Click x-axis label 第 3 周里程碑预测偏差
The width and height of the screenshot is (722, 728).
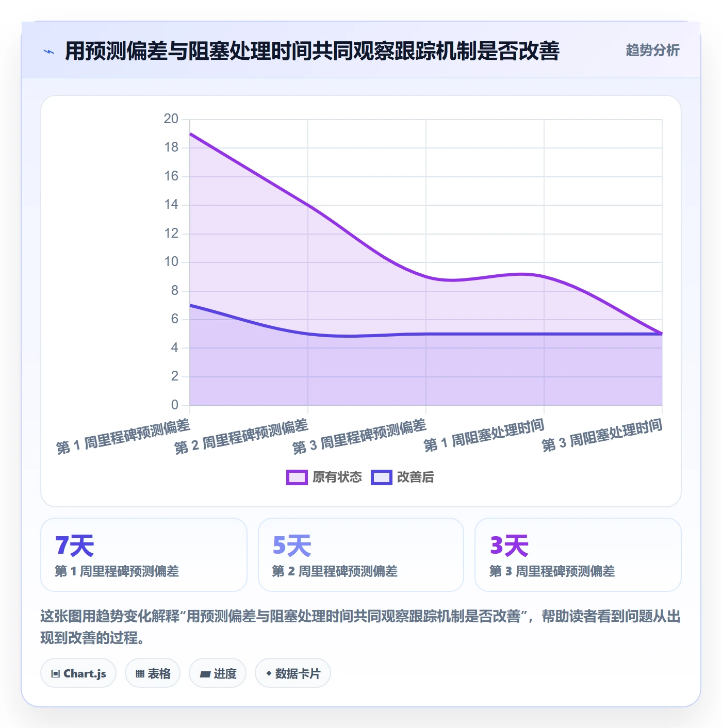pyautogui.click(x=359, y=437)
